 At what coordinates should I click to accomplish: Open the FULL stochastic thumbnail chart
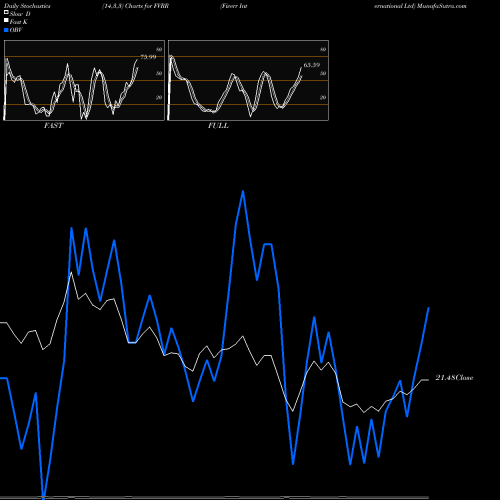(x=248, y=80)
